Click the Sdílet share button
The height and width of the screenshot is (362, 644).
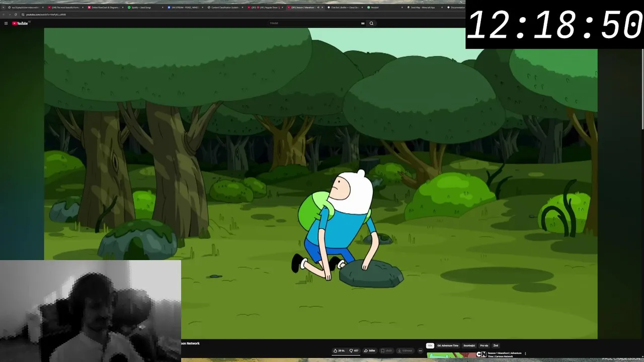369,350
